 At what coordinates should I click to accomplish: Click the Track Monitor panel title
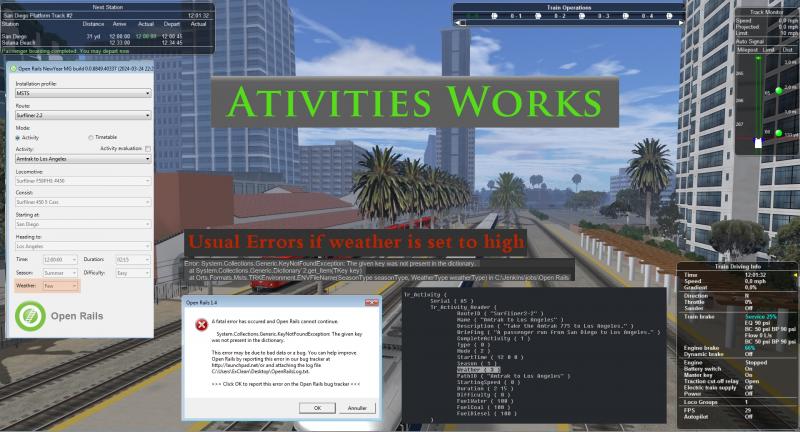[766, 12]
